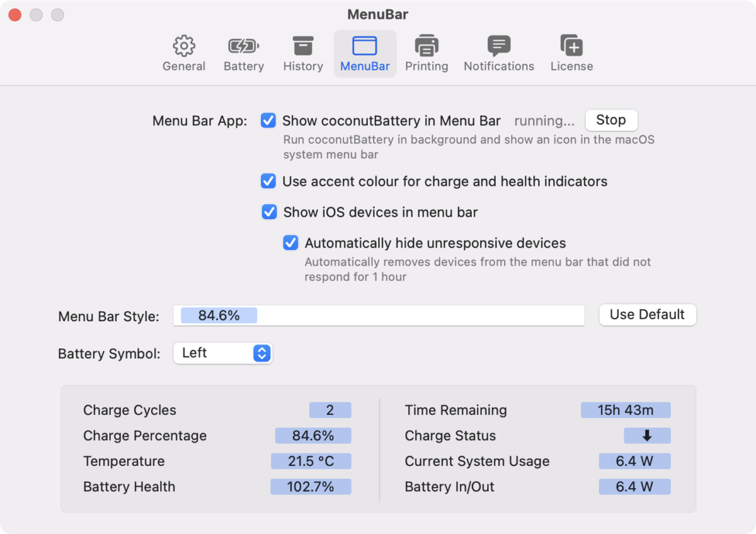Open the General settings gear icon
756x534 pixels.
coord(184,46)
